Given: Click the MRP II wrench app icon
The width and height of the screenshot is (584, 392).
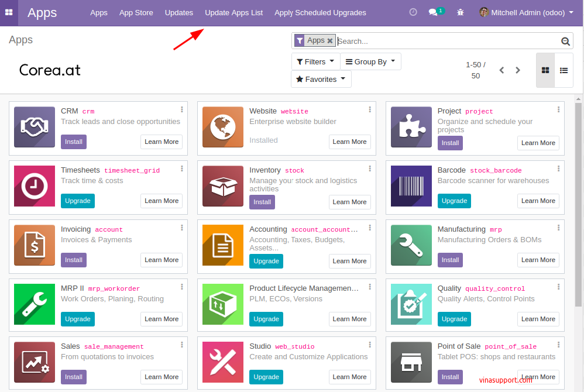Looking at the screenshot, I should [x=35, y=304].
